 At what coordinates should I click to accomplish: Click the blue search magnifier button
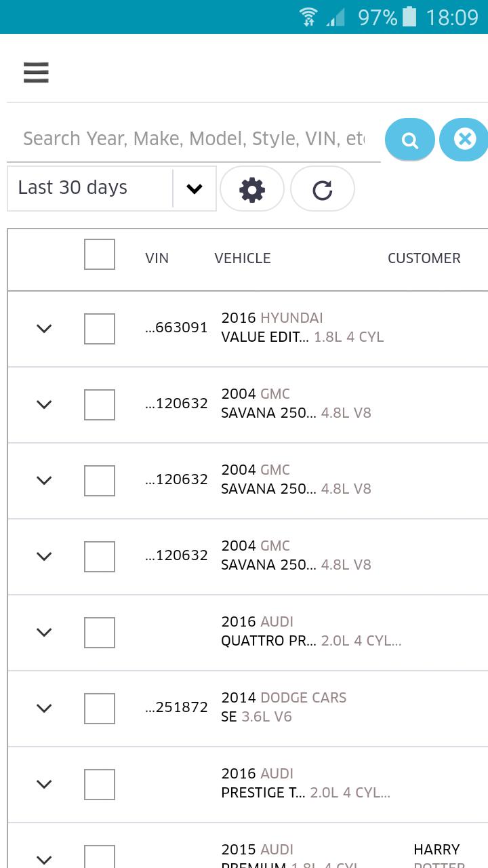click(x=409, y=140)
